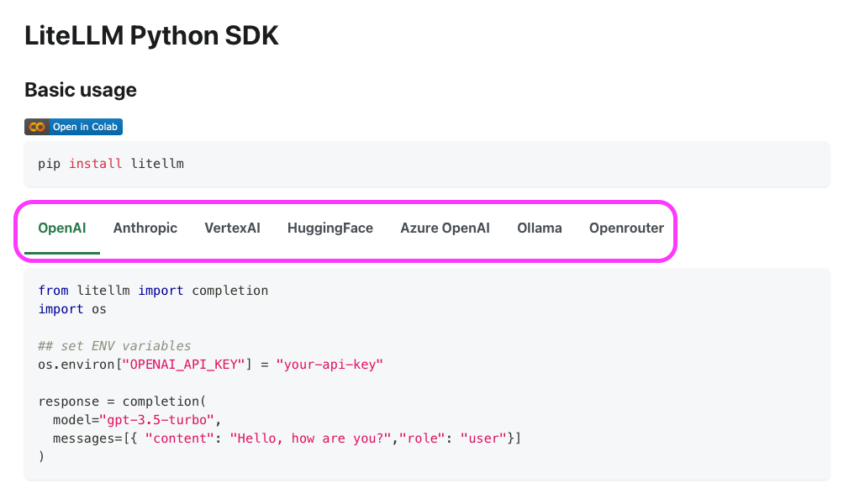Click the "## set ENV variables" comment

pos(114,346)
